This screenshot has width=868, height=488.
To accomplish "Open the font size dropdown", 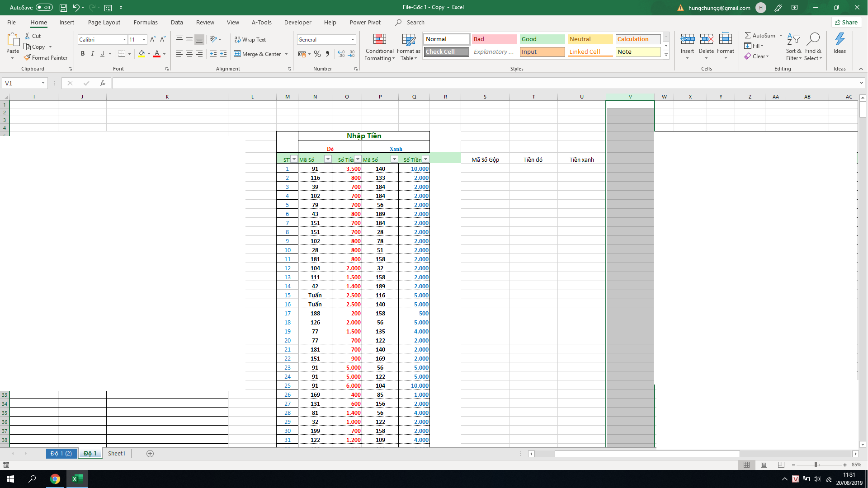I will (144, 40).
